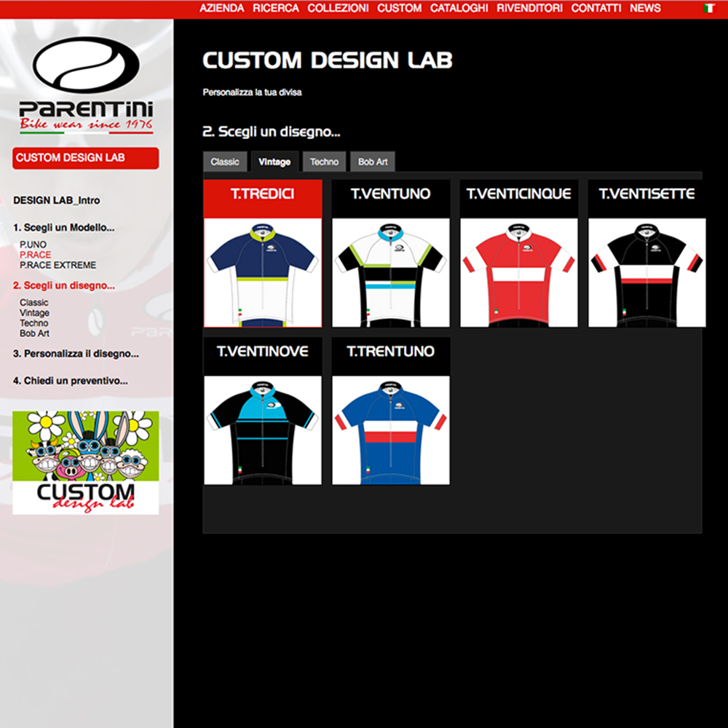
Task: Open the Bob Art design tab
Action: [373, 162]
